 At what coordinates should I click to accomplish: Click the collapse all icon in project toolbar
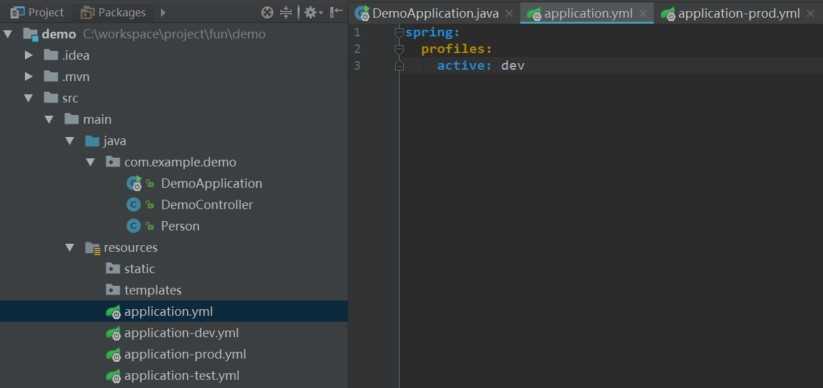point(286,13)
